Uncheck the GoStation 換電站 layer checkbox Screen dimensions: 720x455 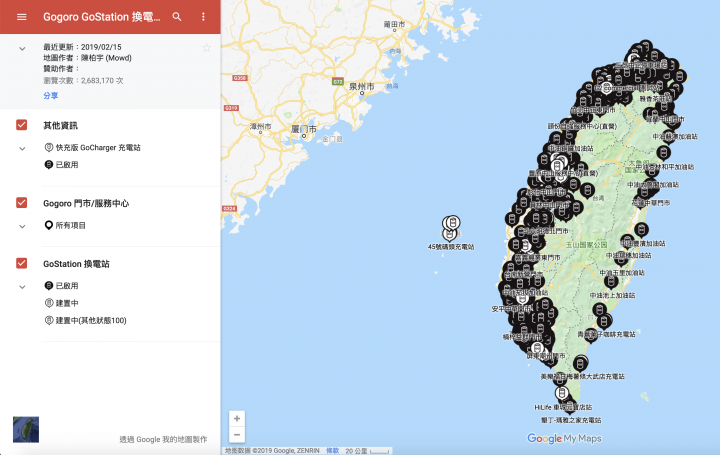[22, 263]
